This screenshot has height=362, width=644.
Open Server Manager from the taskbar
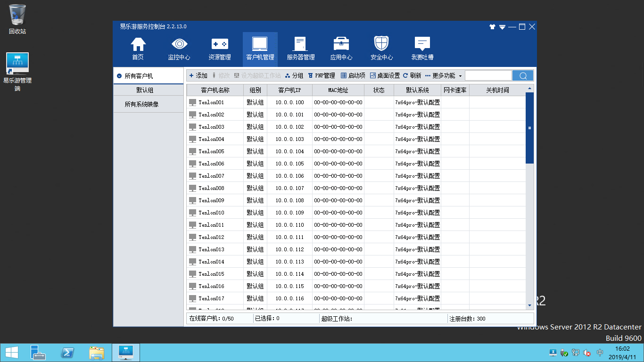pos(38,353)
